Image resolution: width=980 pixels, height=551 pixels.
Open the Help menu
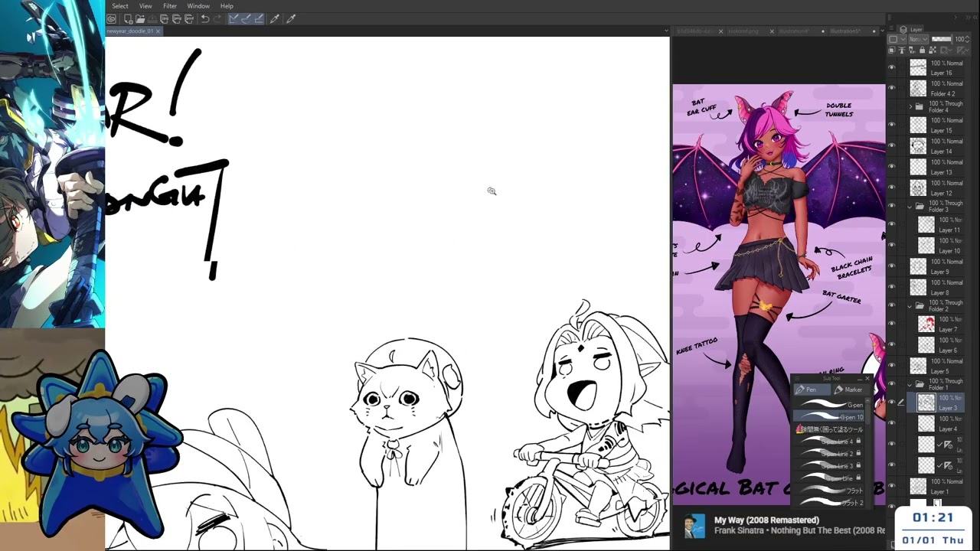[x=227, y=6]
